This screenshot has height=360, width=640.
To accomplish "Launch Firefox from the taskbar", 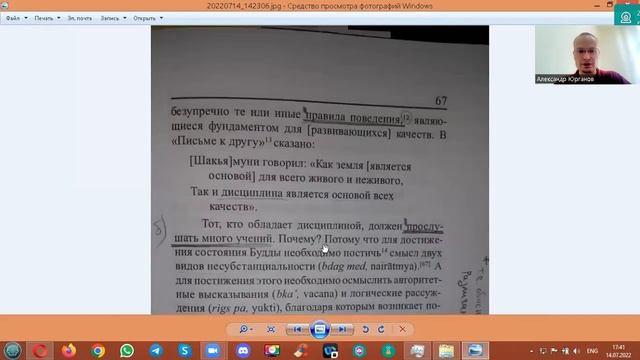I will (x=69, y=351).
